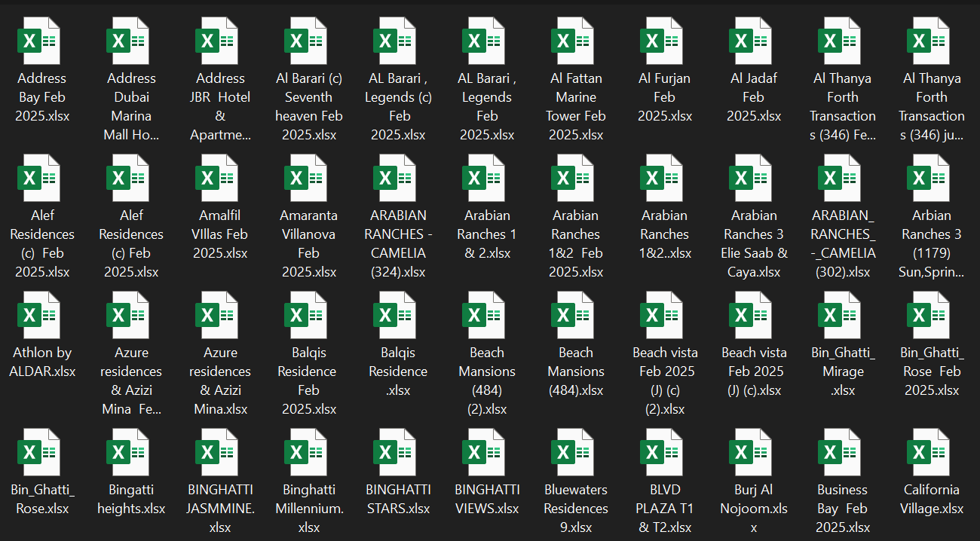Click the BINGHATTI VIEWS.xlsx icon
The width and height of the screenshot is (980, 541).
(x=486, y=453)
